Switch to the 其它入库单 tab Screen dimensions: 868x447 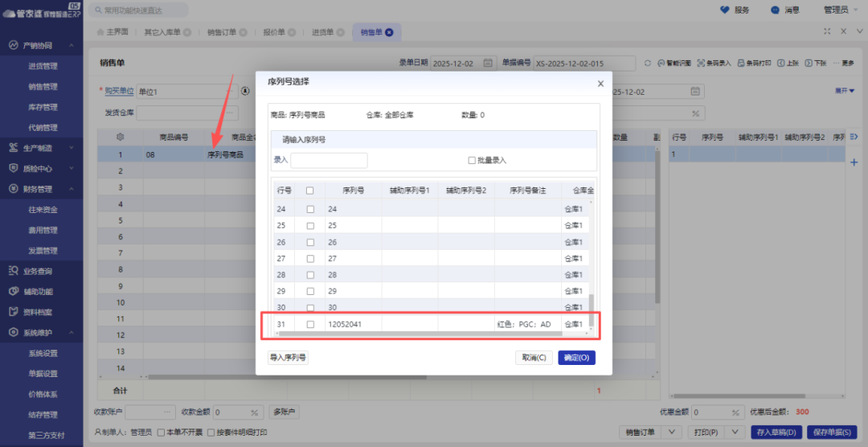click(162, 32)
